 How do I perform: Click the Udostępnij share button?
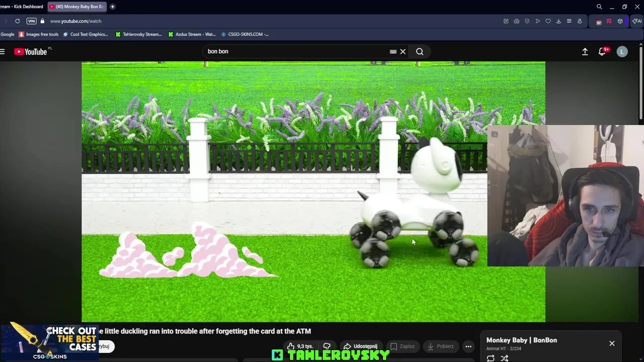360,346
